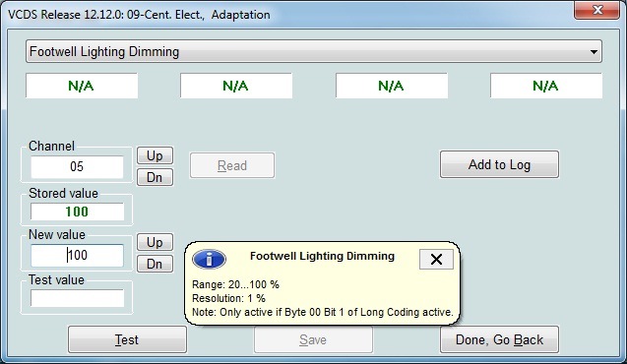
Task: Click the first N/A measurement box
Action: [82, 86]
